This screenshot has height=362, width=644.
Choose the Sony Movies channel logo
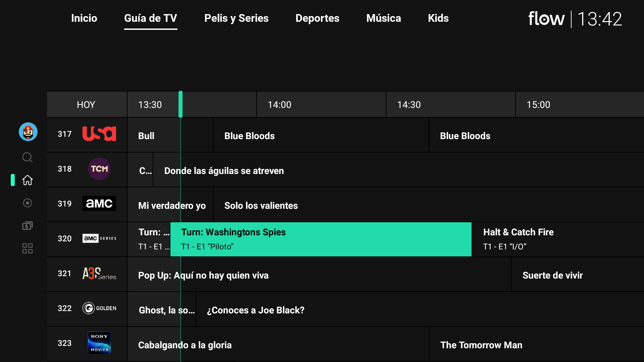coord(99,343)
